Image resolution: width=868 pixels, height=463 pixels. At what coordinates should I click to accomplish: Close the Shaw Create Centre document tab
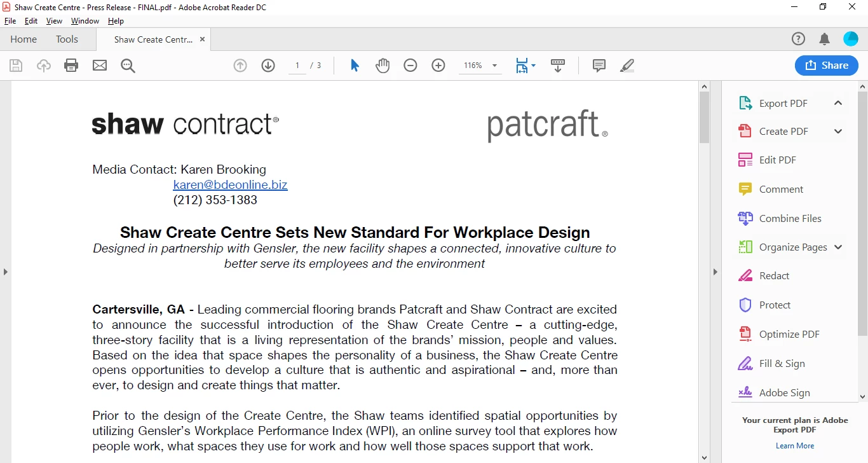pyautogui.click(x=202, y=39)
